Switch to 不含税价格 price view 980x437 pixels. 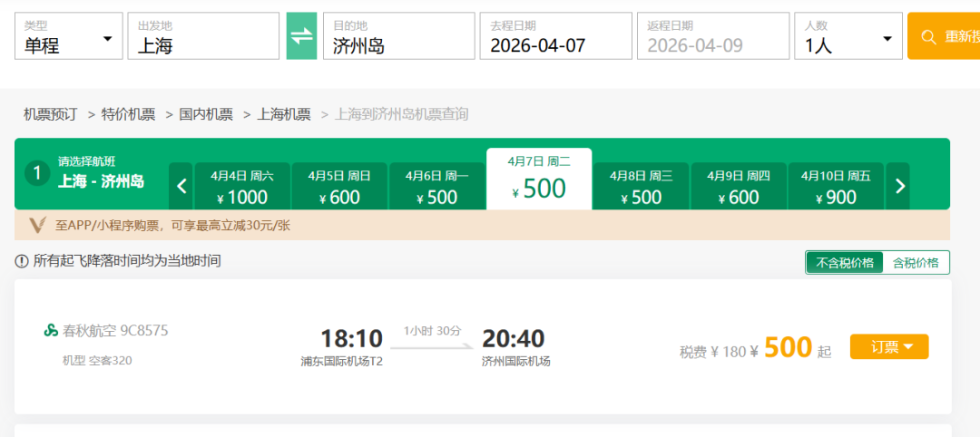[845, 263]
